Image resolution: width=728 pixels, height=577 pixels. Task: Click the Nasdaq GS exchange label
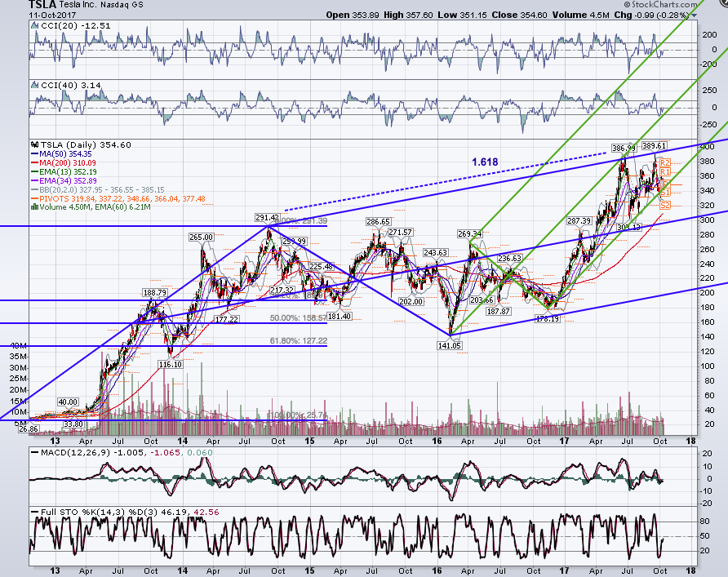pyautogui.click(x=122, y=5)
